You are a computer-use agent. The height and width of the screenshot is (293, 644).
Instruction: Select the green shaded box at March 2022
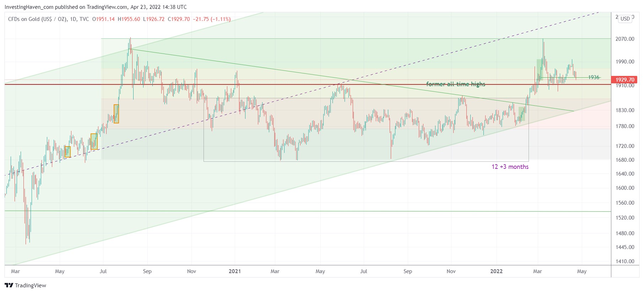coord(539,69)
